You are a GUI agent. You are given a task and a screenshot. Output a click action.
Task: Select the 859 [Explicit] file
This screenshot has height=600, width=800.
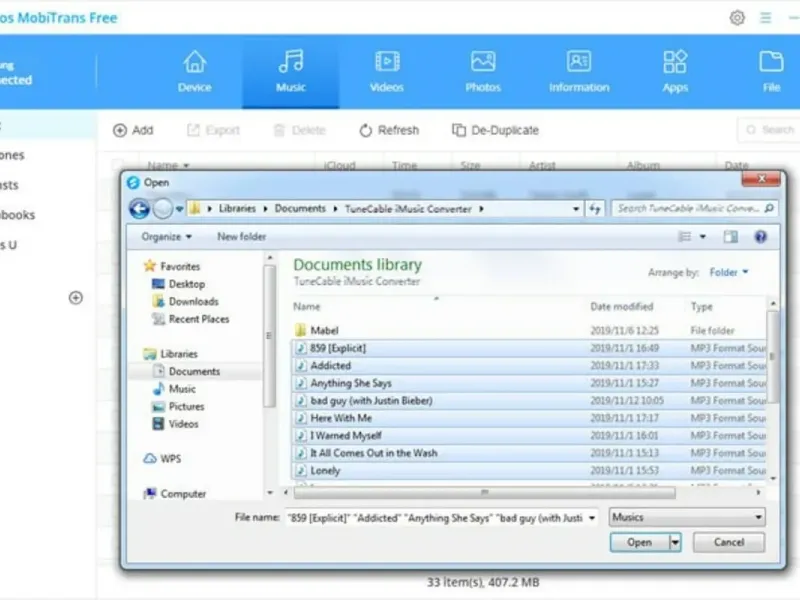(529, 348)
